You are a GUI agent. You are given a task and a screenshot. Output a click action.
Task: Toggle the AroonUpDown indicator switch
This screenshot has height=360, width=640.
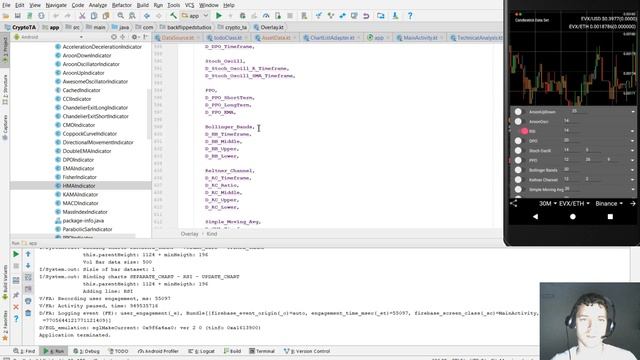518,111
